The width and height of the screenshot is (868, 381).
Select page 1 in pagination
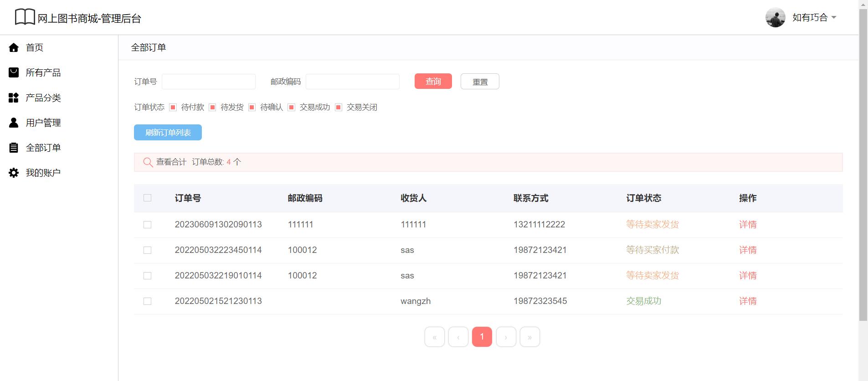coord(482,337)
